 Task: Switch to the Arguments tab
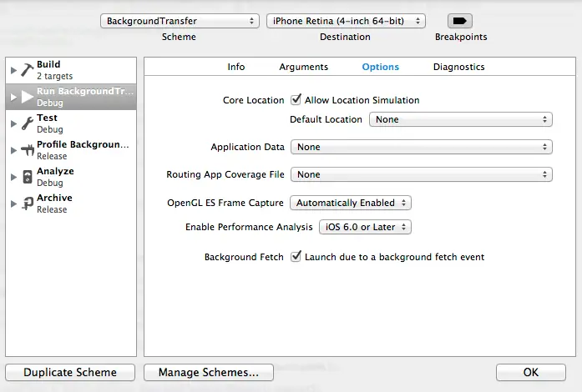[303, 67]
